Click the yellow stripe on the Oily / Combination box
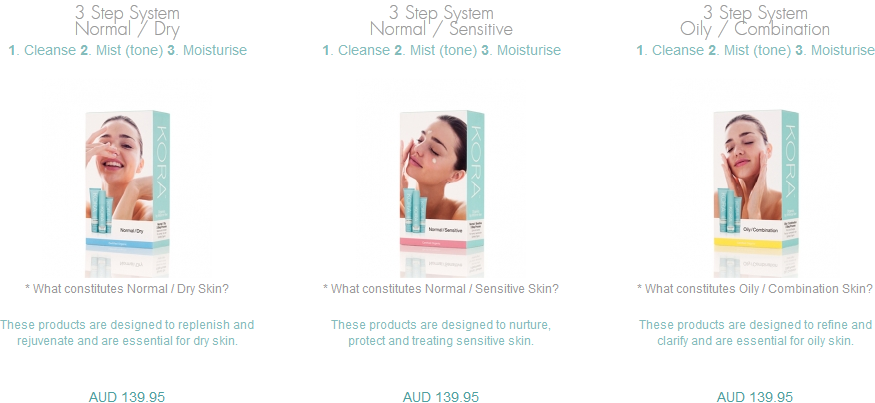 tap(756, 243)
